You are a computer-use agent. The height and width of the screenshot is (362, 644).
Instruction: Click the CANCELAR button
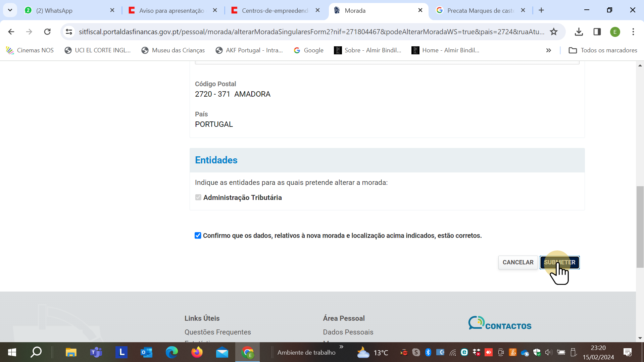pyautogui.click(x=518, y=262)
